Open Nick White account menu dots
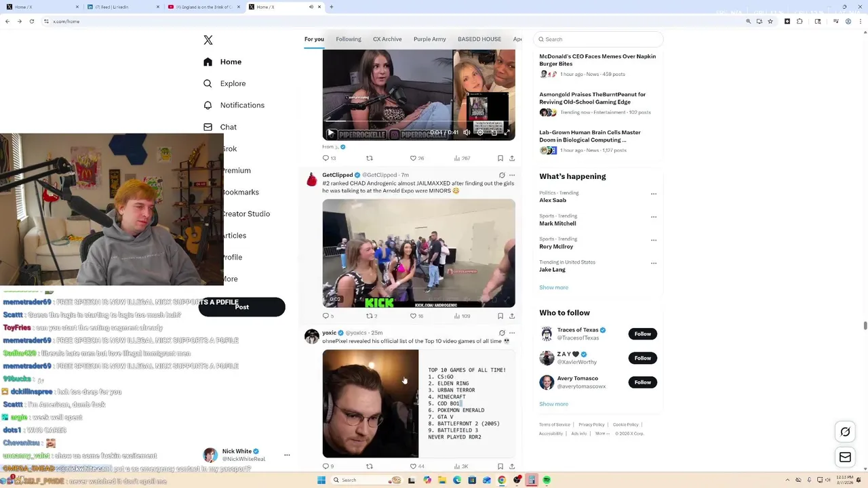 click(287, 455)
